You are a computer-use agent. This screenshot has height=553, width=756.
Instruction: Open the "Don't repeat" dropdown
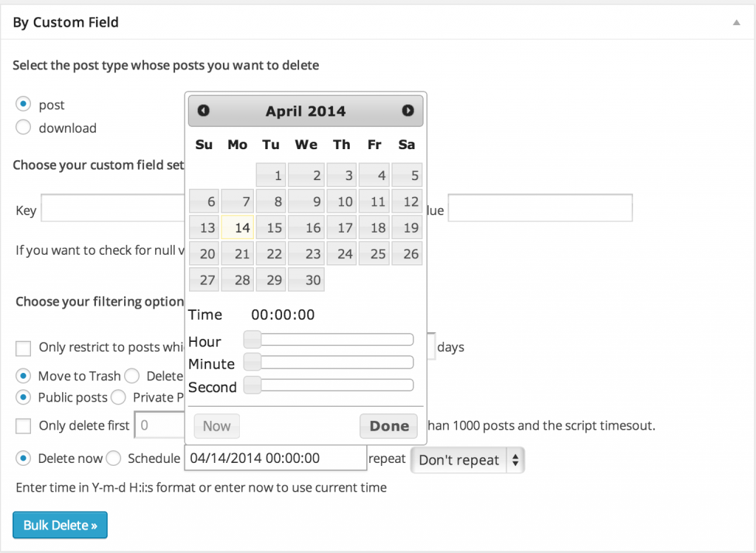(467, 459)
